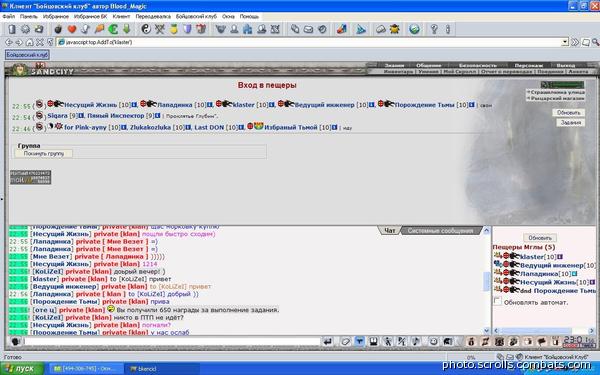Click the 'Задания' button
Image resolution: width=600 pixels, height=375 pixels.
[571, 122]
